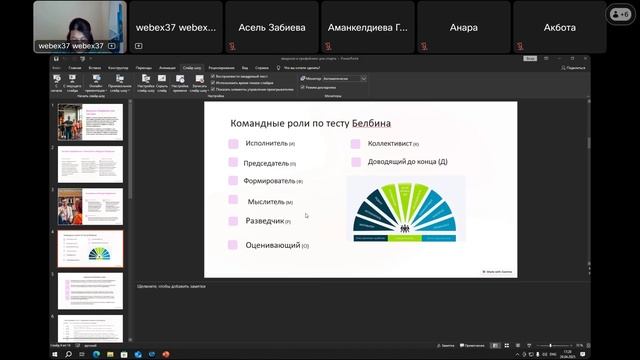Click Hide slide button in ribbon

pyautogui.click(x=162, y=83)
